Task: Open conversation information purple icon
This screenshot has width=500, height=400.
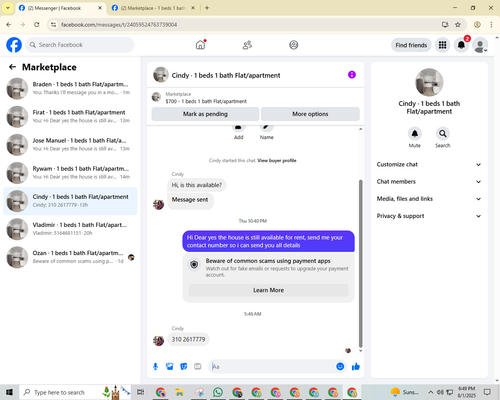Action: coord(352,75)
